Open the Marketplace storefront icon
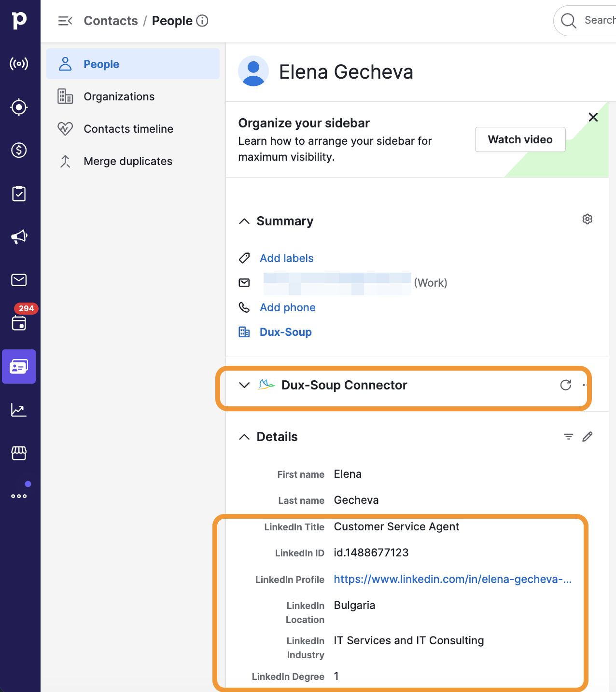This screenshot has height=692, width=616. (x=19, y=453)
